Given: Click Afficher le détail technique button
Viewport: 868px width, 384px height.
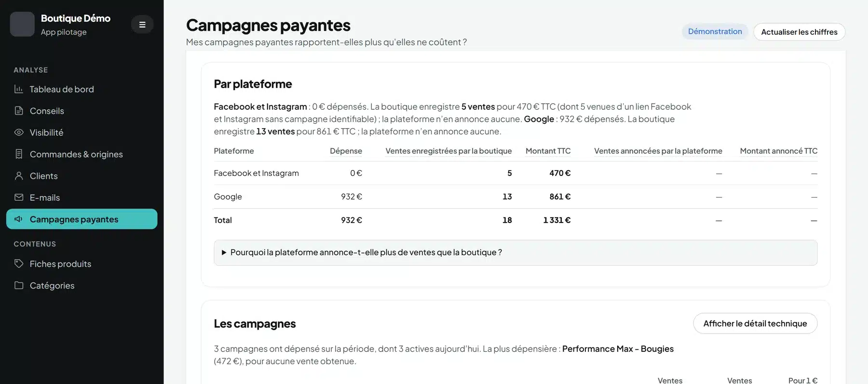Looking at the screenshot, I should pyautogui.click(x=755, y=324).
